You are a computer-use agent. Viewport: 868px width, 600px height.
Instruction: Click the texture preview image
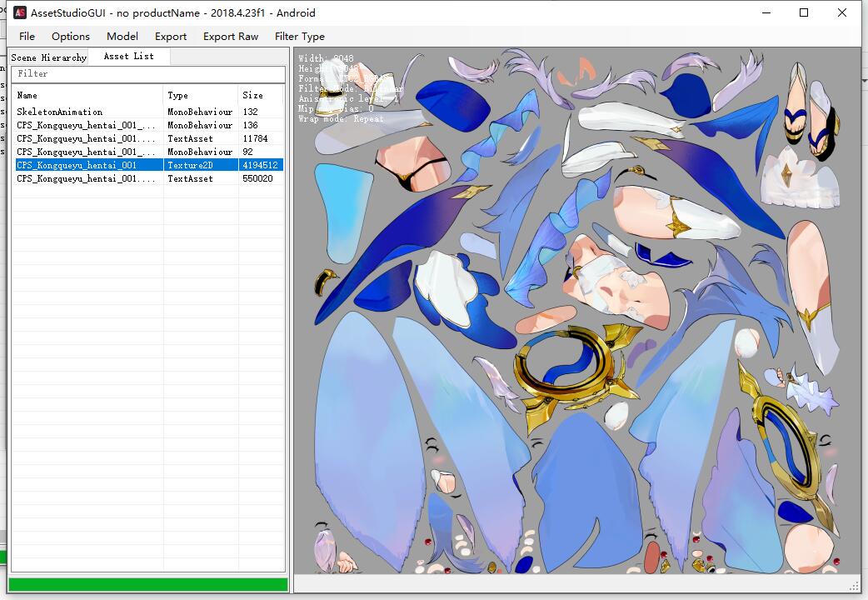click(576, 311)
